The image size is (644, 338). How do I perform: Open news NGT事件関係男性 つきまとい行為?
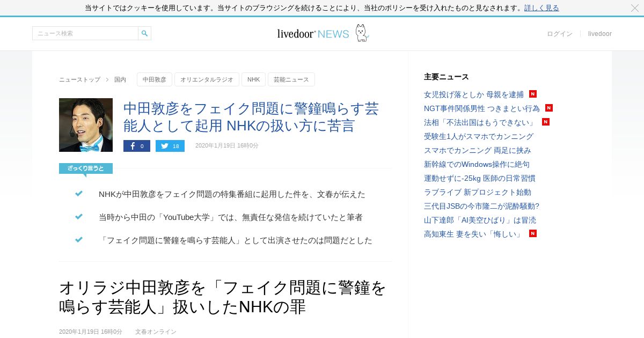click(x=482, y=108)
